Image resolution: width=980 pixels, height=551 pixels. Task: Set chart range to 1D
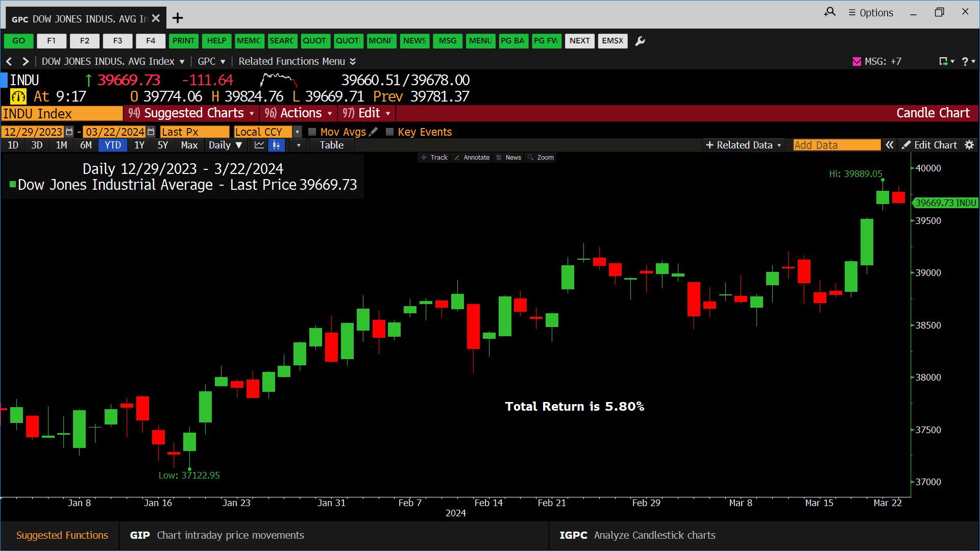(13, 145)
